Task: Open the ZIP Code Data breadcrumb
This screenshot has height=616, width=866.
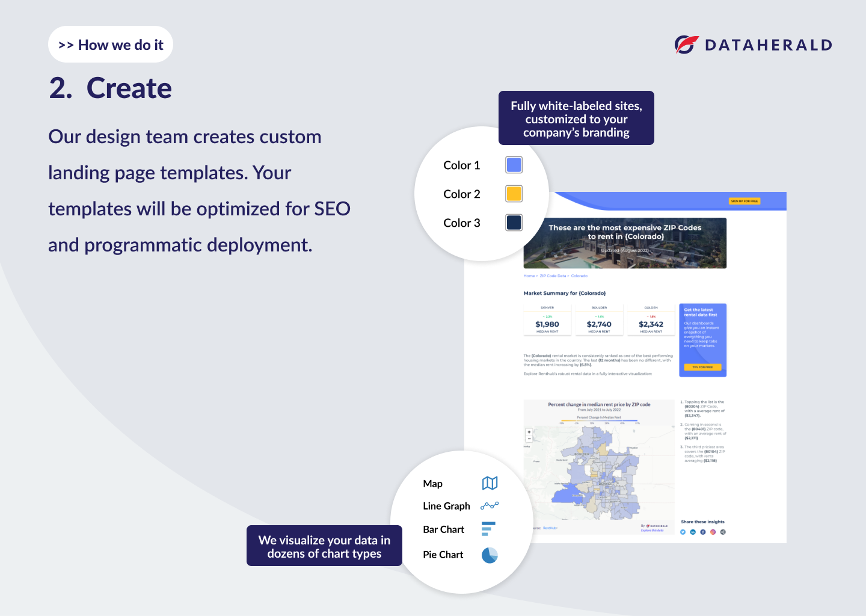Action: click(553, 276)
